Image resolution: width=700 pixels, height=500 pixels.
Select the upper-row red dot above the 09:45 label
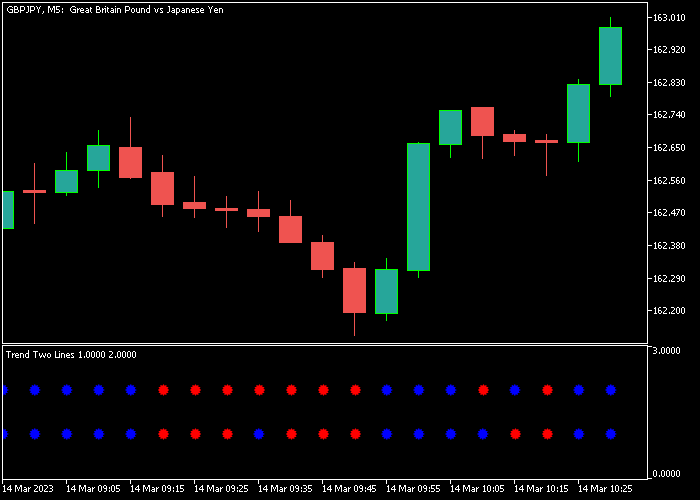click(x=323, y=390)
